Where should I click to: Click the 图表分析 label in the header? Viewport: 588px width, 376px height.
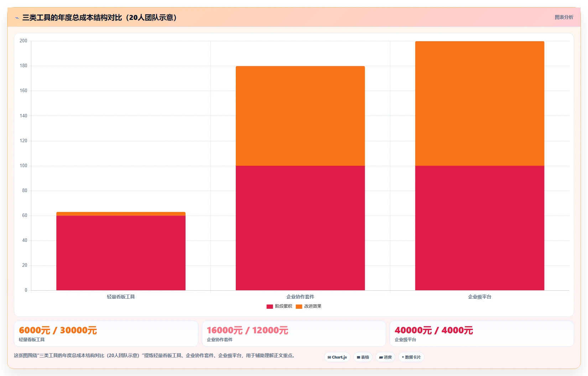564,17
